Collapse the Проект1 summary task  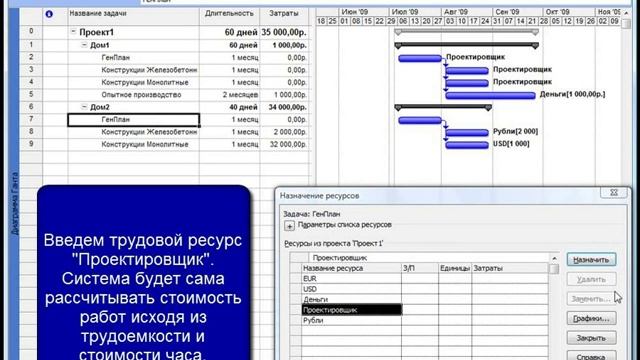(73, 31)
